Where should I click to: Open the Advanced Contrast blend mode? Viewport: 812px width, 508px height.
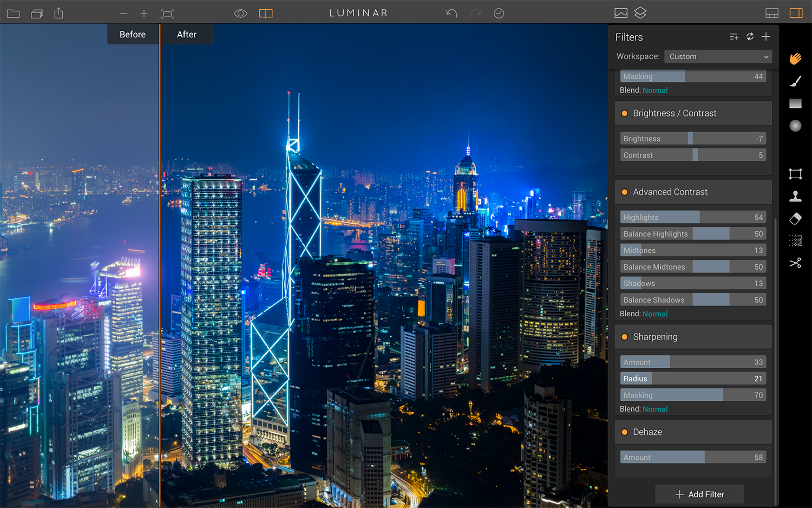pyautogui.click(x=655, y=314)
